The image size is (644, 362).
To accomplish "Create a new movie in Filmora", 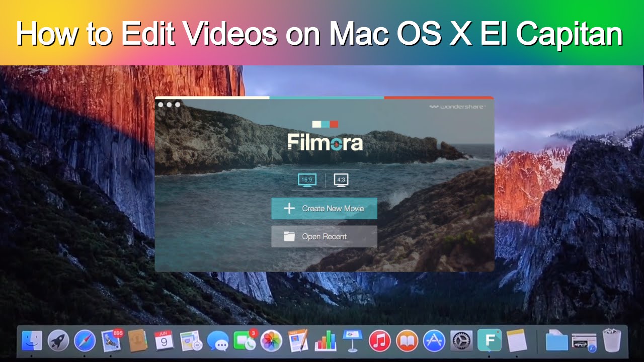I will pyautogui.click(x=324, y=208).
